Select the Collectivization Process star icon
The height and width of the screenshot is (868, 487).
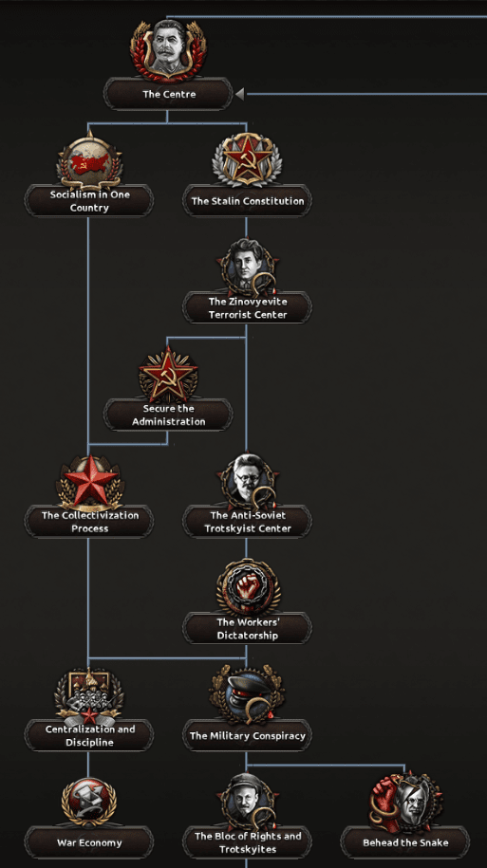(89, 481)
